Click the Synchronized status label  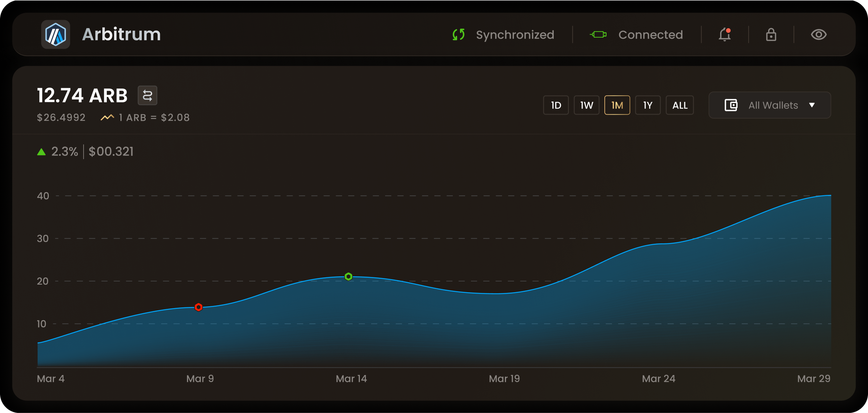pos(515,35)
